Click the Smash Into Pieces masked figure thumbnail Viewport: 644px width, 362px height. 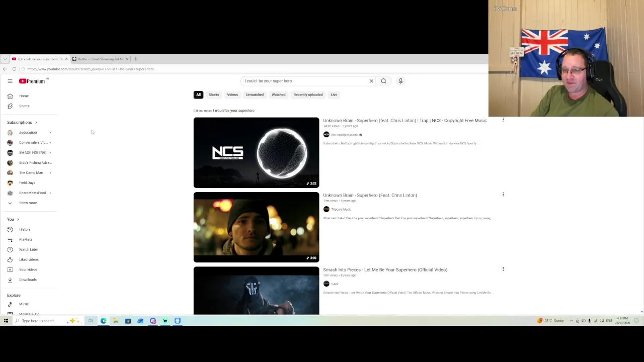256,291
